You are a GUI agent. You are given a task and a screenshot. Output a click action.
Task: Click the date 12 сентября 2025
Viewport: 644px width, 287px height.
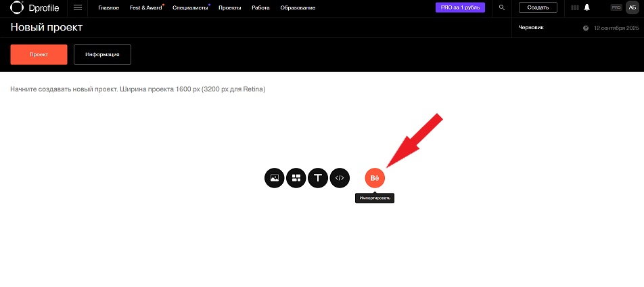[x=616, y=28]
